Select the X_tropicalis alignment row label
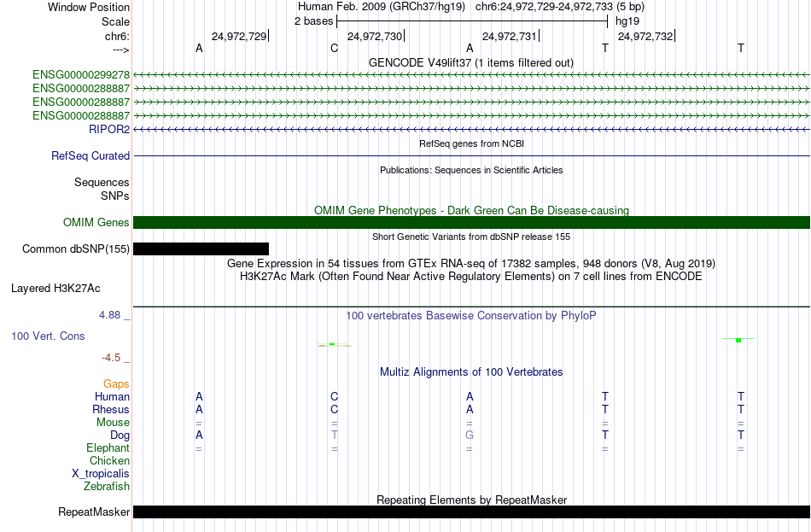The width and height of the screenshot is (811, 532). click(101, 474)
